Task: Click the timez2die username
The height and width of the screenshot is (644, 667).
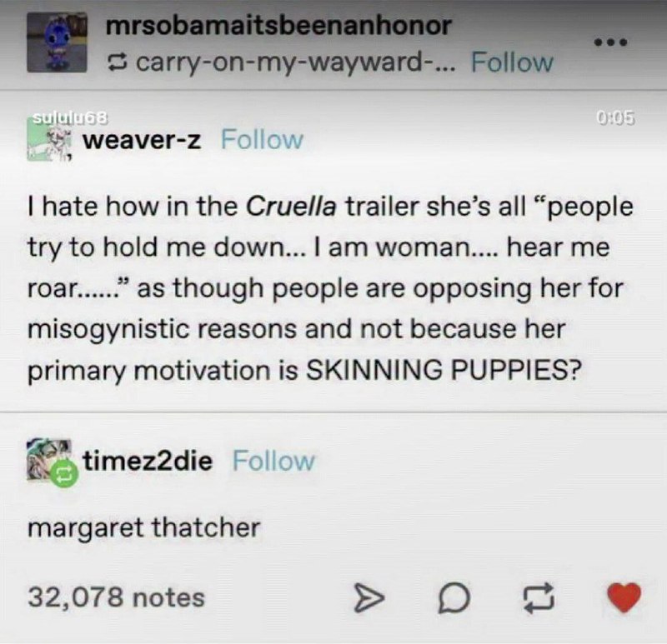Action: 148,461
